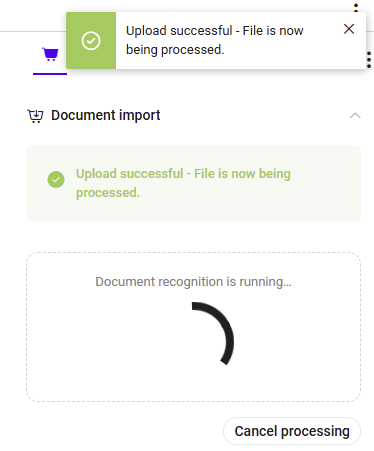Image resolution: width=374 pixels, height=451 pixels.
Task: Click the Document import heading
Action: (105, 115)
